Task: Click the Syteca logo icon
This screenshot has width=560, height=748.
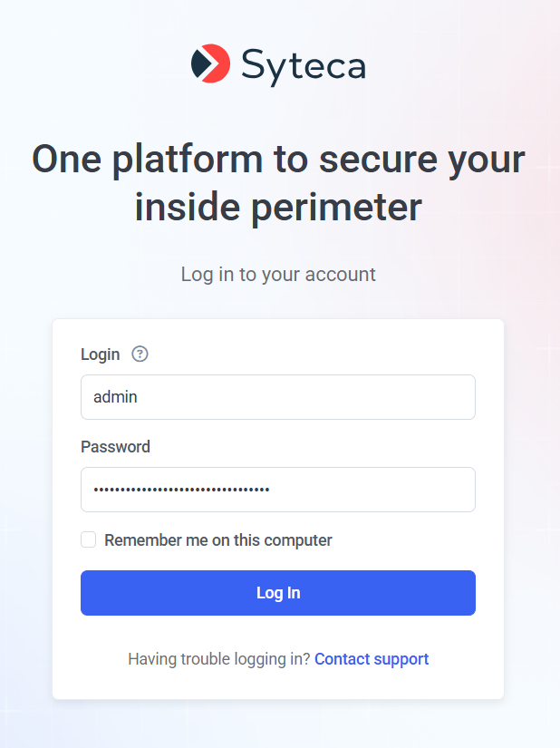Action: click(210, 63)
